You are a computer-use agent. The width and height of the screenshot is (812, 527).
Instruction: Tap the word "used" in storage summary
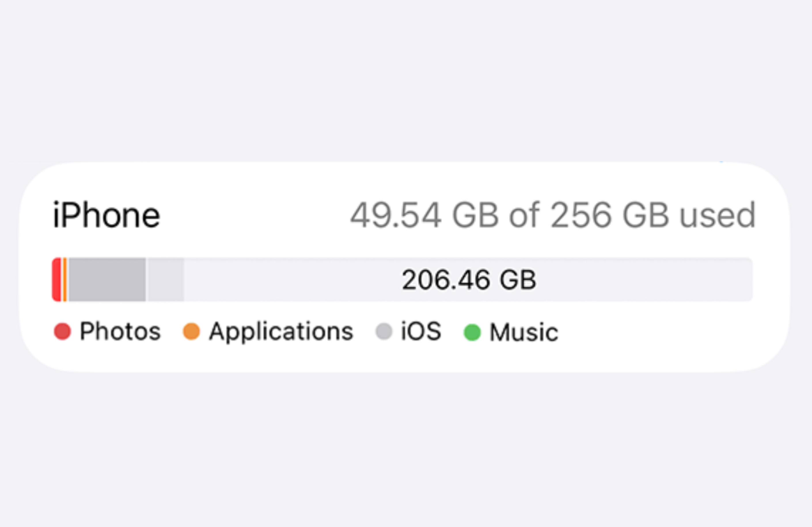tap(718, 215)
